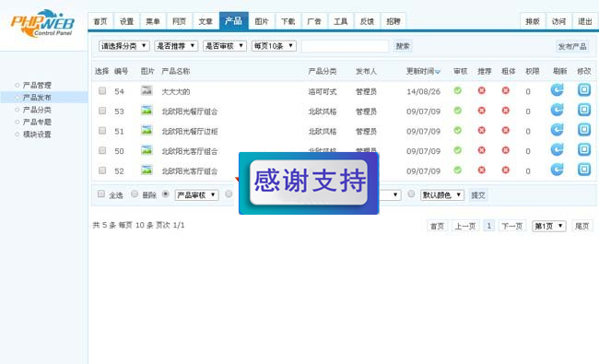Toggle red 粗体 icon of row 53

click(506, 111)
